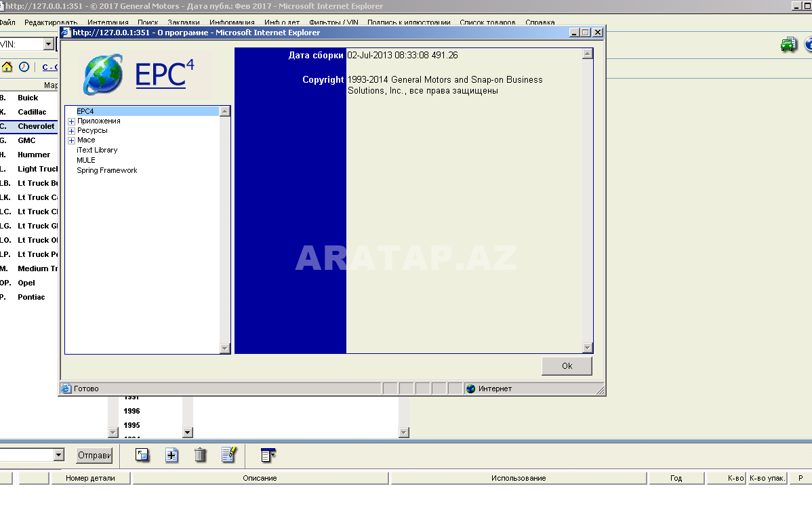This screenshot has height=518, width=812.
Task: Click tree panel scroll down arrow
Action: (225, 348)
